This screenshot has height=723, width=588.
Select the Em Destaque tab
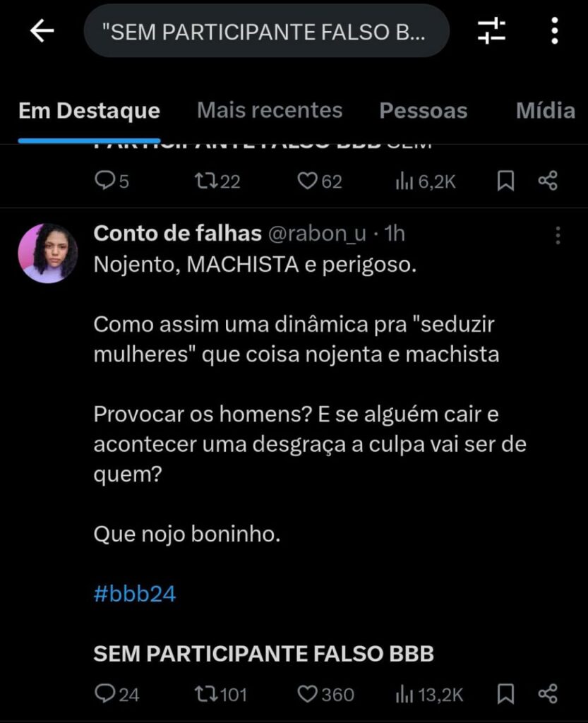[x=90, y=111]
